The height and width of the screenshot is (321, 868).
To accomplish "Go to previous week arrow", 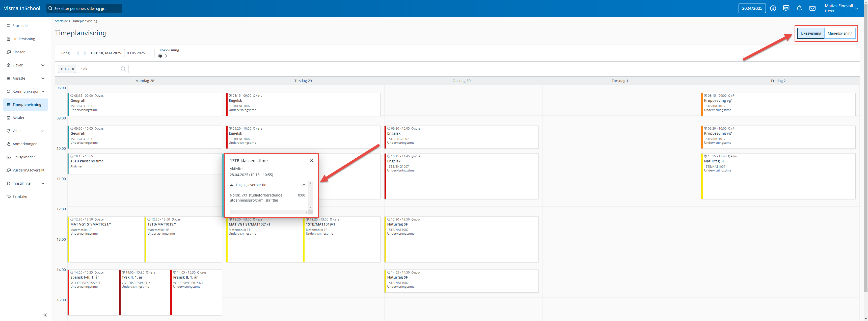I will pyautogui.click(x=78, y=53).
